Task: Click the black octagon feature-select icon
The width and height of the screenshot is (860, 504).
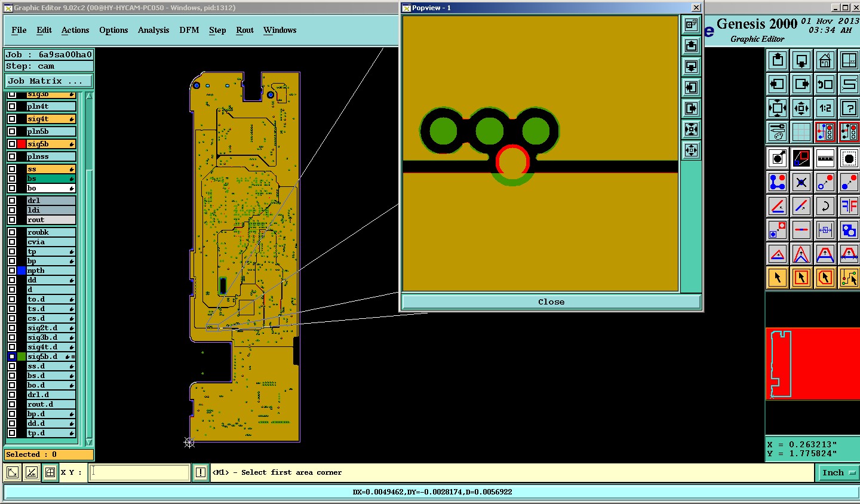Action: (x=849, y=158)
